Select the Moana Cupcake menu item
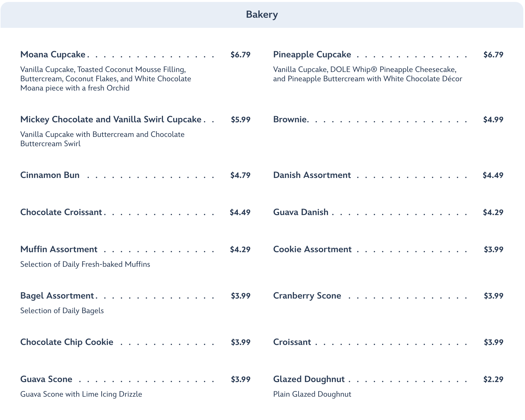525x420 pixels. click(x=53, y=55)
